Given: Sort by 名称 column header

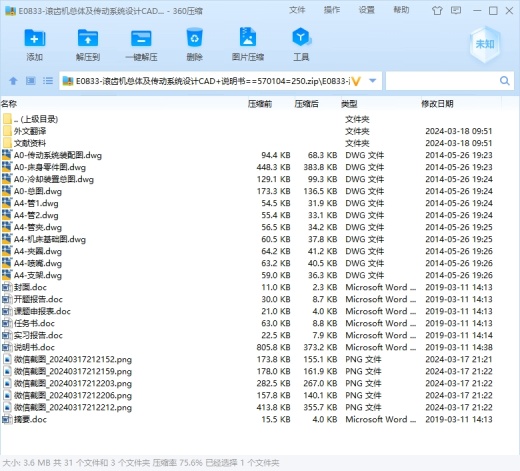Looking at the screenshot, I should click(9, 104).
